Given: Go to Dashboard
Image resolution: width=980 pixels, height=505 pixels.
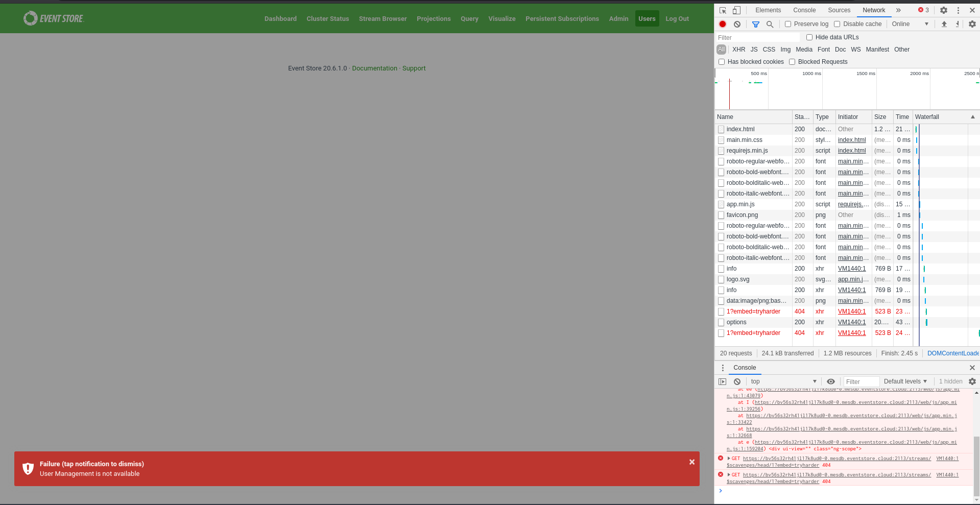Looking at the screenshot, I should (x=280, y=19).
